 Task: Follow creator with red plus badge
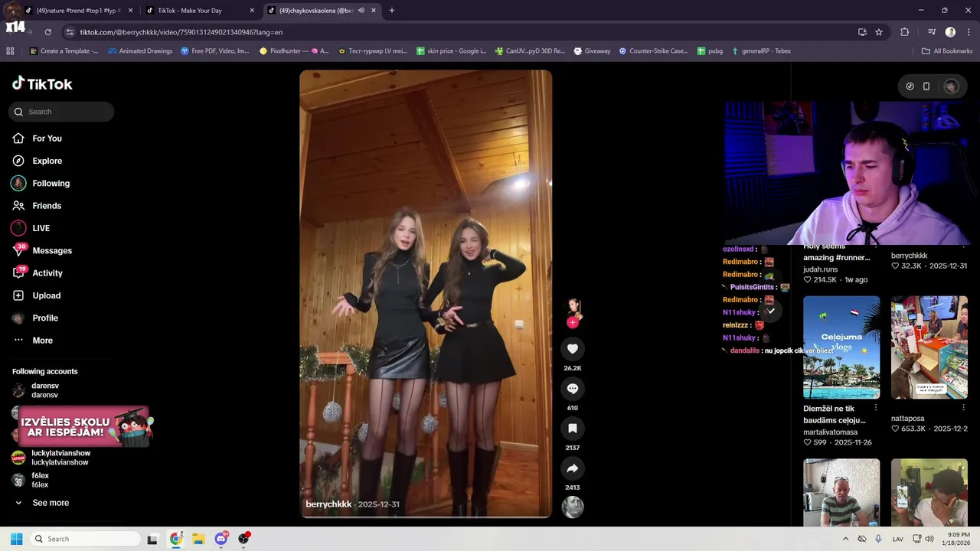coord(572,323)
